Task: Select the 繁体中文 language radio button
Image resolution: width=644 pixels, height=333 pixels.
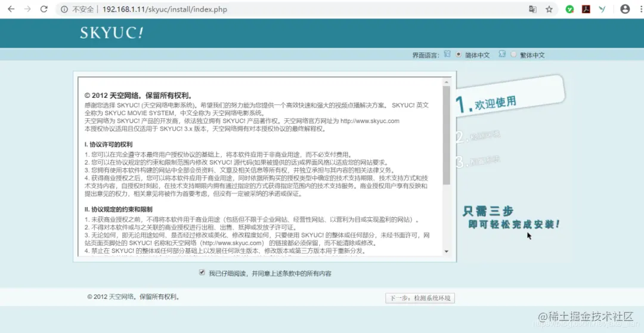Action: (x=513, y=54)
